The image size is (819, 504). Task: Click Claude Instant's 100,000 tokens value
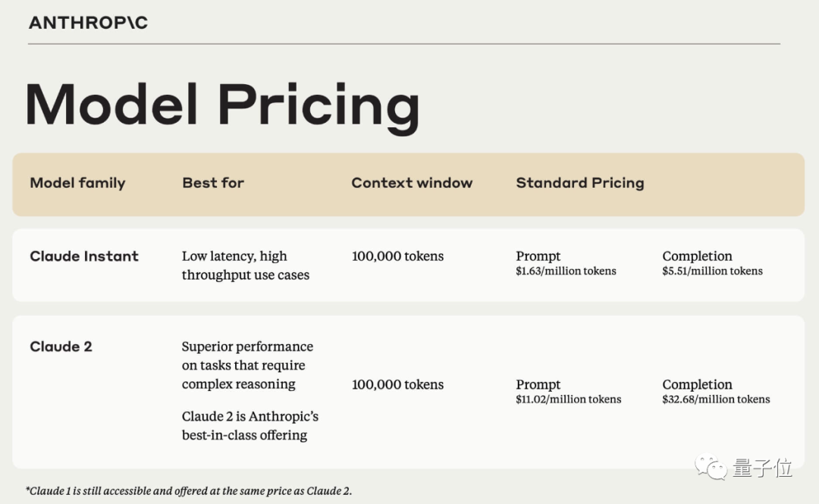397,256
